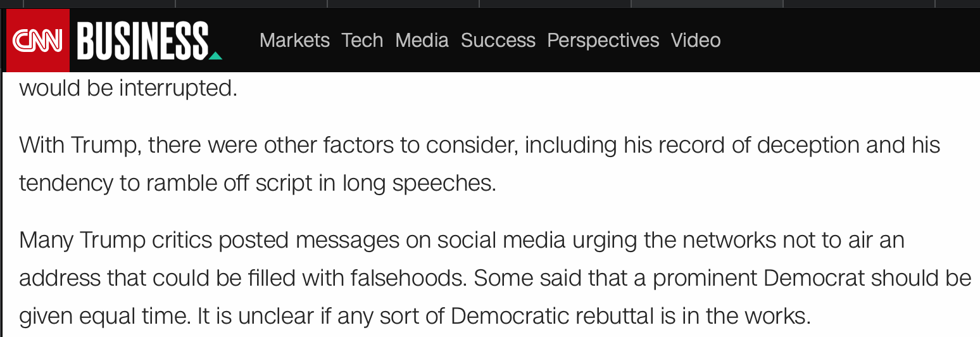Click the text "would be interrupted."
980x337 pixels.
[128, 88]
